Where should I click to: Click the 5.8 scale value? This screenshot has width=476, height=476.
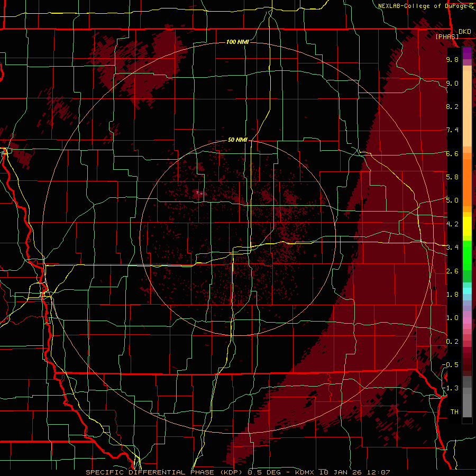(452, 177)
